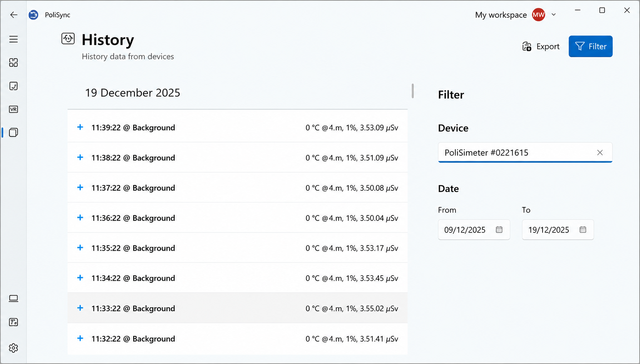This screenshot has width=640, height=364.
Task: Expand the 11:39:22 Background entry
Action: pyautogui.click(x=80, y=127)
